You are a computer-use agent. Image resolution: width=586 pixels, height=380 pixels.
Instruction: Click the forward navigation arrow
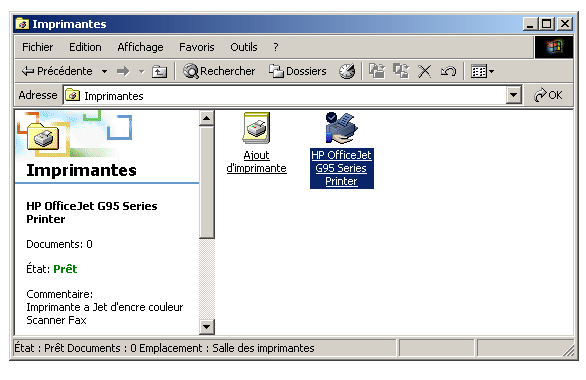click(x=123, y=71)
